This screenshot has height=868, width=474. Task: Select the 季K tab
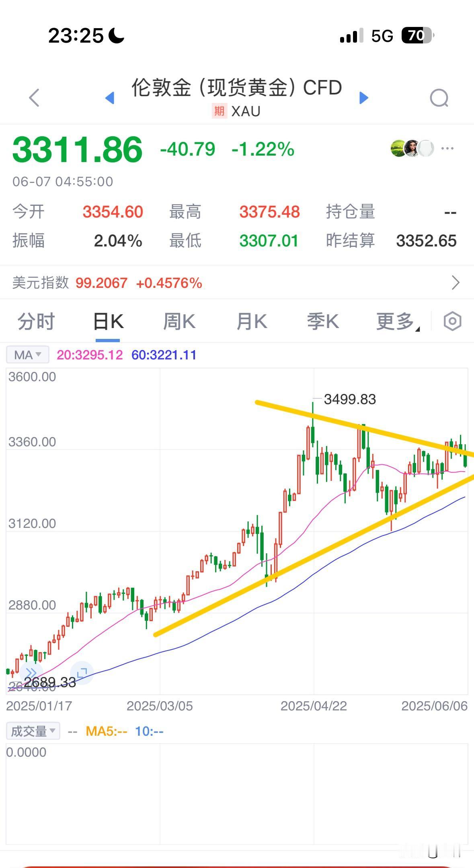tap(323, 322)
